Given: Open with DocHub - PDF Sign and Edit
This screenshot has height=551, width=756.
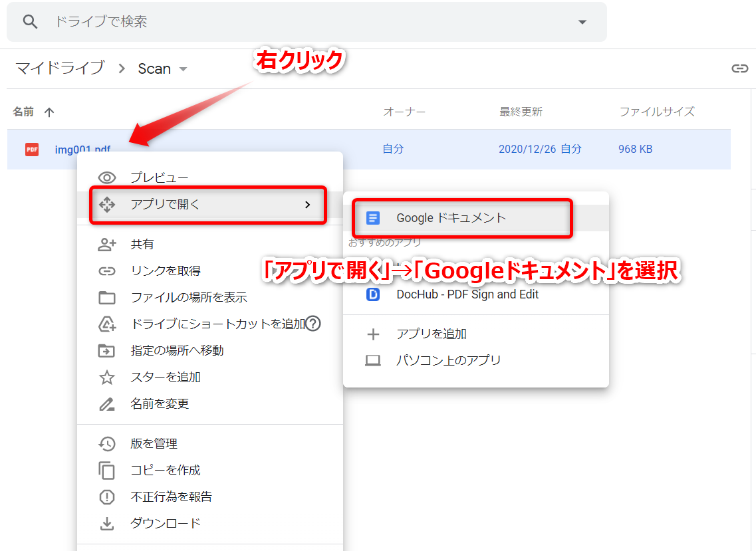Looking at the screenshot, I should 476,294.
